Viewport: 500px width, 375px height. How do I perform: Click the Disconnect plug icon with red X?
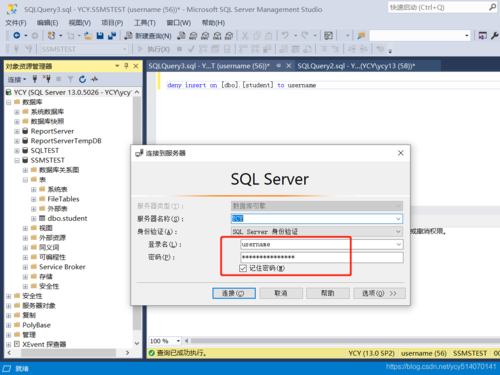click(x=47, y=79)
